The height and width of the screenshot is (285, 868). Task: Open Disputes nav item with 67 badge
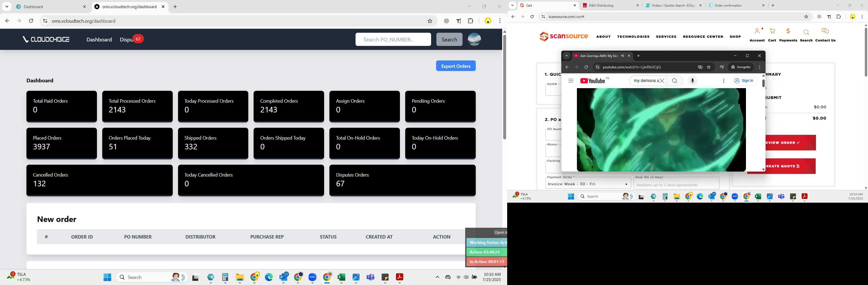(x=131, y=39)
